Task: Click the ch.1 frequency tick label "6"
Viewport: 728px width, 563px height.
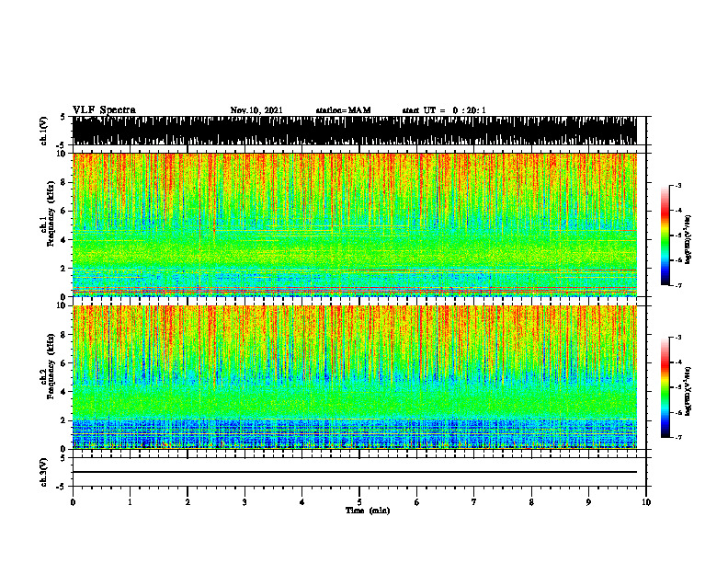Action: click(64, 212)
